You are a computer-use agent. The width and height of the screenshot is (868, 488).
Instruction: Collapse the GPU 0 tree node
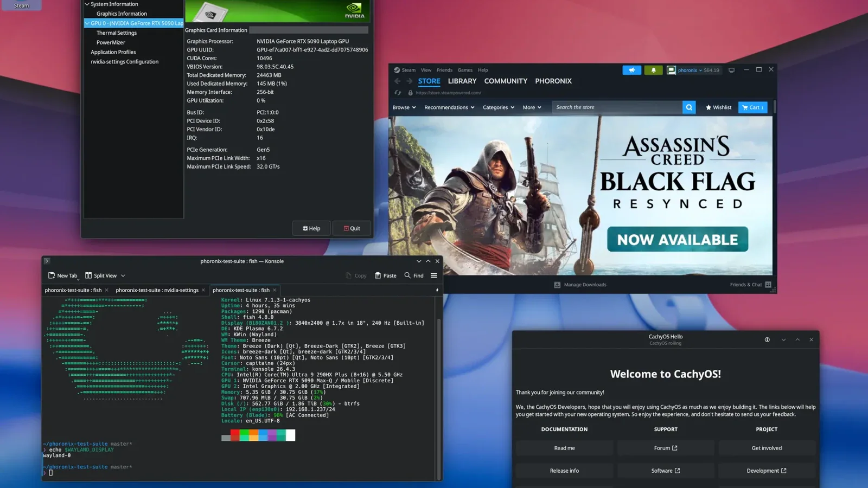[87, 23]
